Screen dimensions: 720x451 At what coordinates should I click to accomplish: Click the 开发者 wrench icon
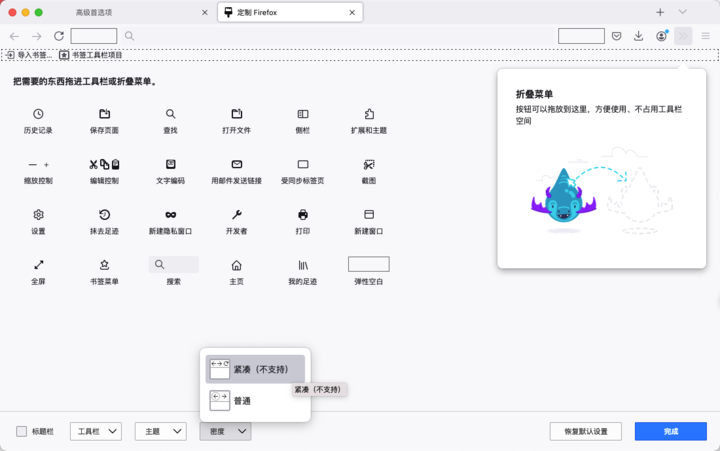tap(237, 215)
